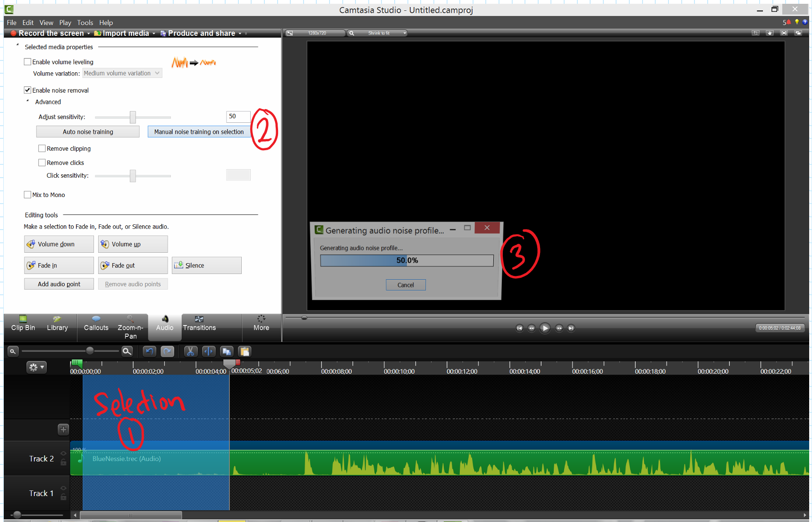Image resolution: width=812 pixels, height=522 pixels.
Task: Open Volume variation dropdown
Action: [122, 73]
